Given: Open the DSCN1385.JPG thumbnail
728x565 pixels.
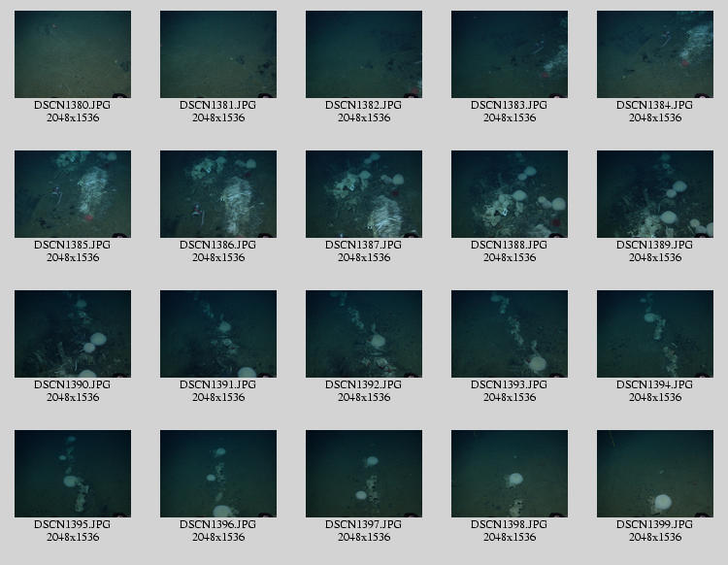Looking at the screenshot, I should pos(73,194).
